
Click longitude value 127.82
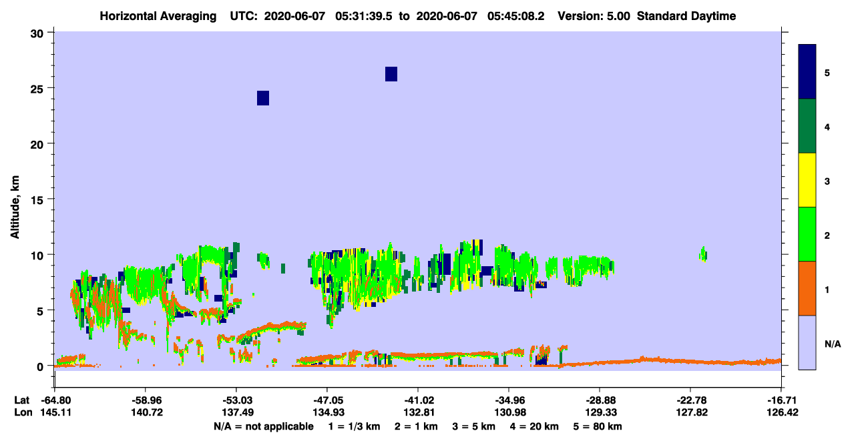click(x=690, y=412)
